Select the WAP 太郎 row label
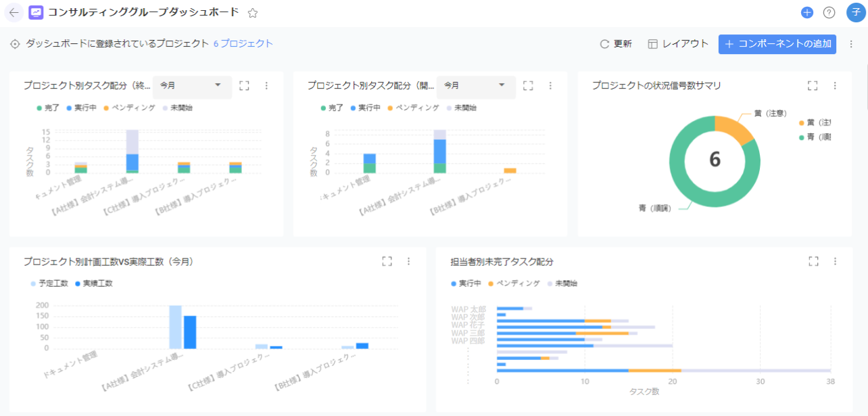 tap(468, 310)
